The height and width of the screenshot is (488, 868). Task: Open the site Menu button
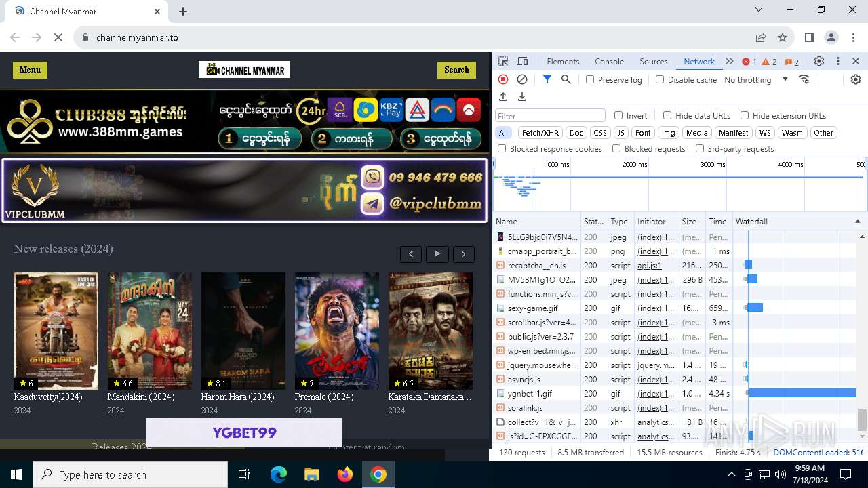pos(30,70)
